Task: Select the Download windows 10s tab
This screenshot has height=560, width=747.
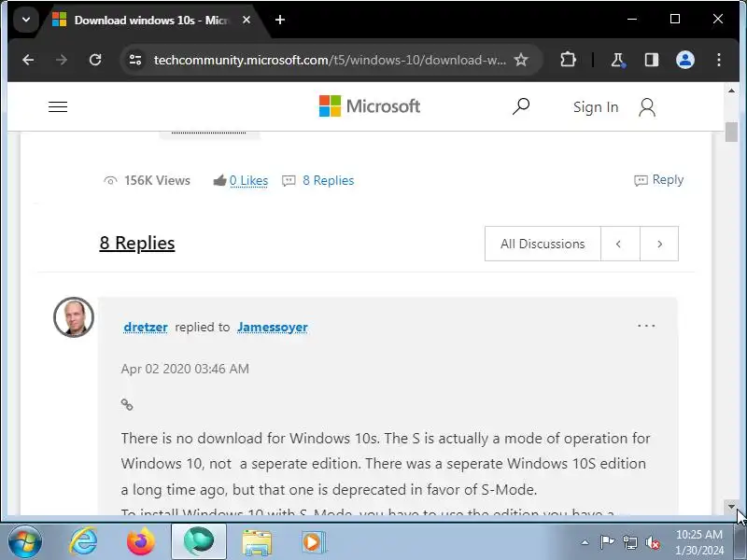Action: click(151, 21)
